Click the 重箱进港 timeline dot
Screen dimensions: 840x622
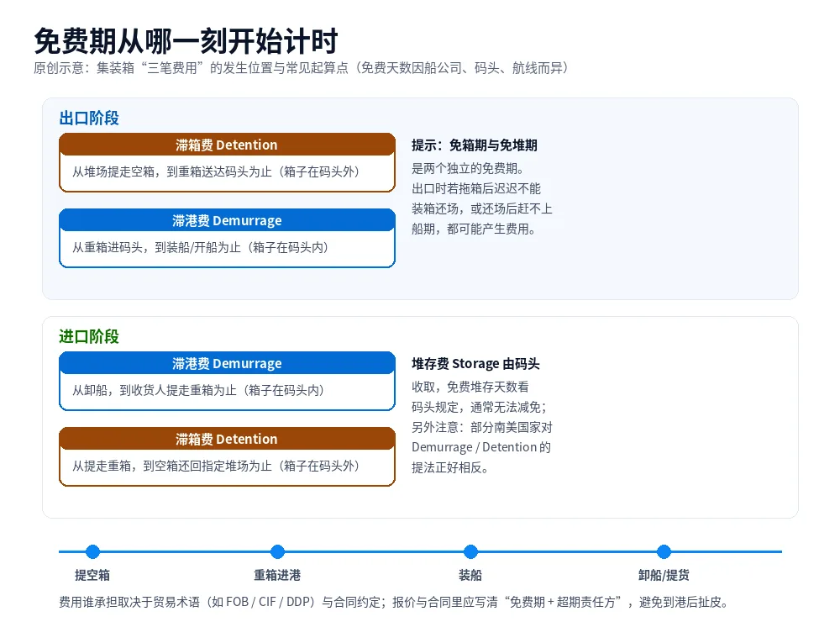point(277,551)
